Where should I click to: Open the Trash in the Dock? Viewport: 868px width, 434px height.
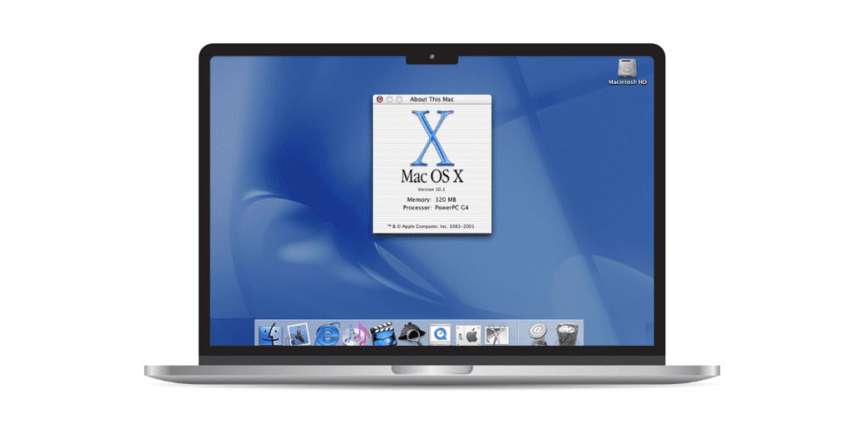[x=567, y=334]
